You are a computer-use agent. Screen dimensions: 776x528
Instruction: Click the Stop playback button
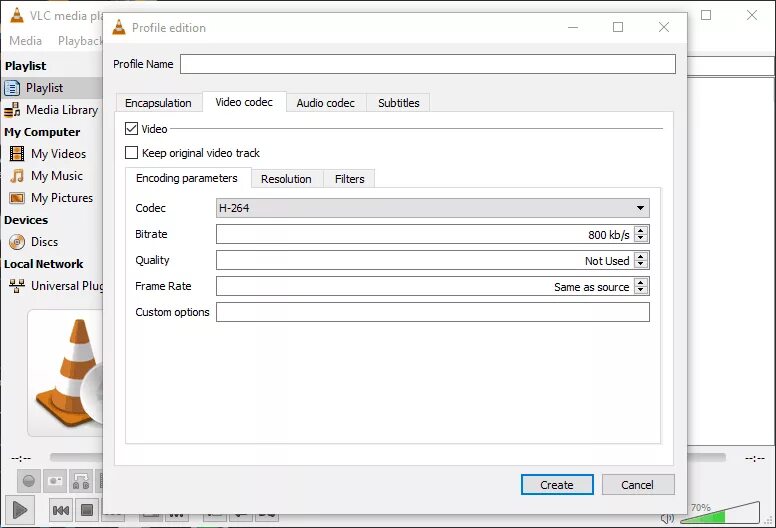(x=87, y=510)
